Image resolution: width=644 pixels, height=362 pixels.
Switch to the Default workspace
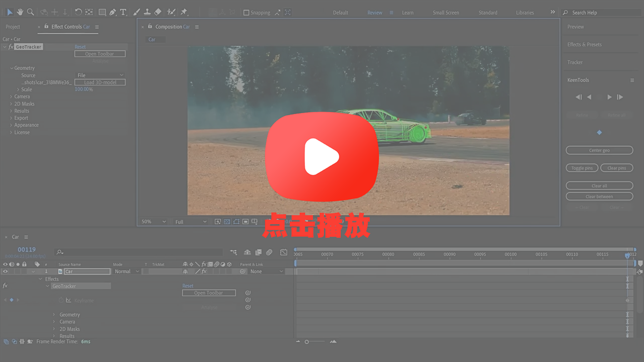pyautogui.click(x=341, y=13)
